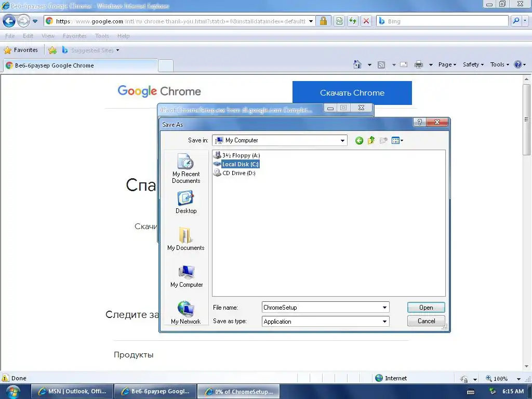Click the Add to Favorites Bar icon
Viewport: 532px width, 399px height.
pos(52,50)
